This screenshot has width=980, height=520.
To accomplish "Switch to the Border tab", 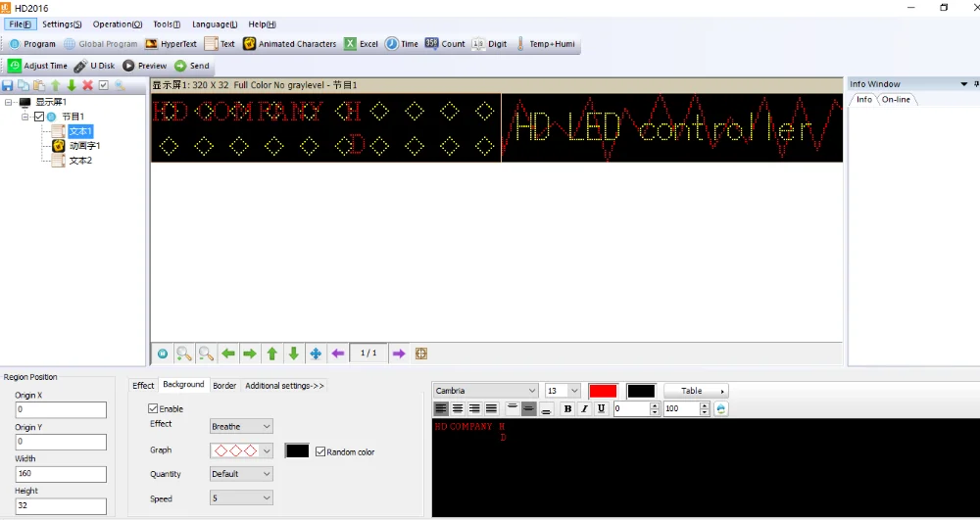I will point(224,386).
